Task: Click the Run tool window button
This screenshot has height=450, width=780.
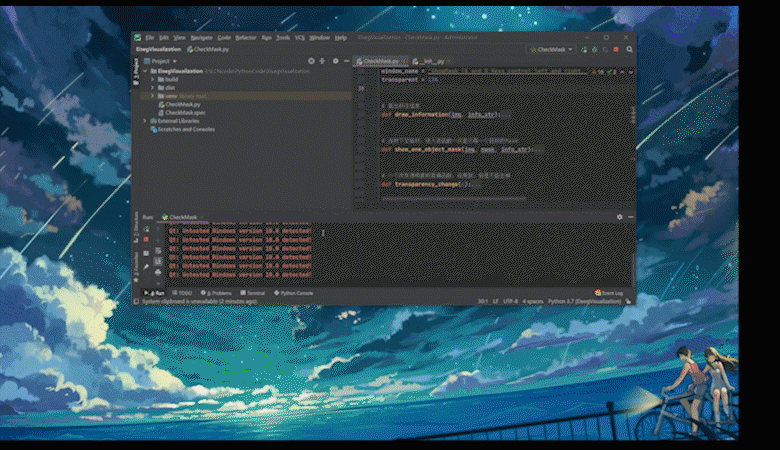Action: [x=154, y=293]
